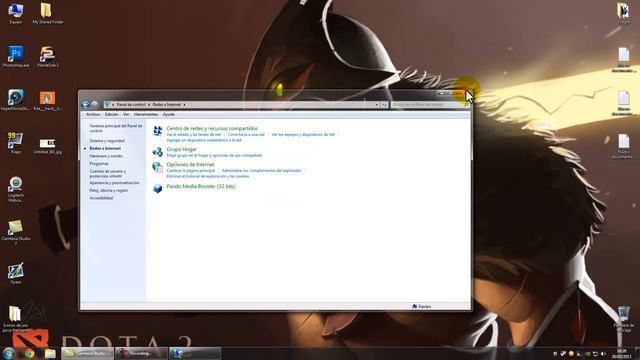Click Administrar los complementos del explorador
Image resolution: width=640 pixels, height=360 pixels.
pos(262,171)
